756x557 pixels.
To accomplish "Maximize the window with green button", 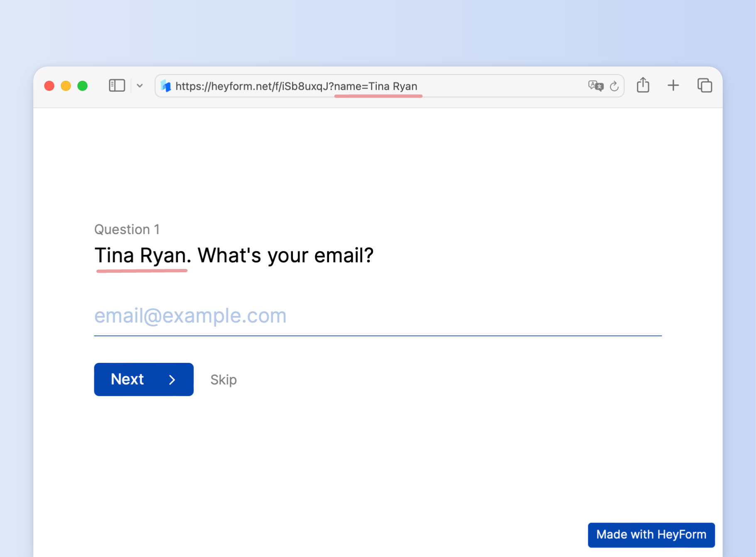I will pos(83,86).
